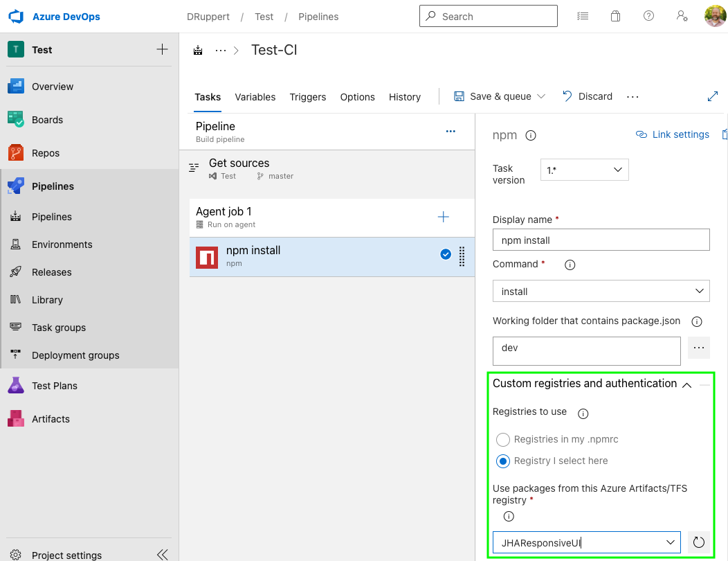Image resolution: width=728 pixels, height=561 pixels.
Task: Add a task to Agent job 1
Action: [444, 217]
